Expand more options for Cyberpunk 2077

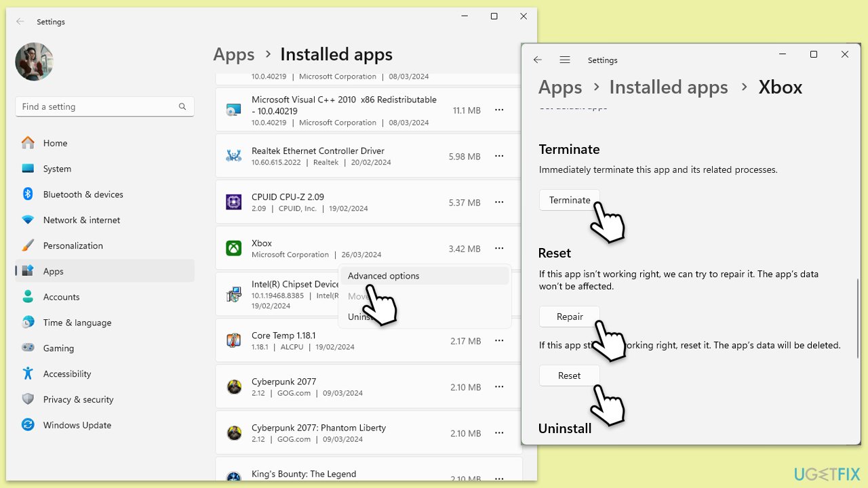(499, 387)
